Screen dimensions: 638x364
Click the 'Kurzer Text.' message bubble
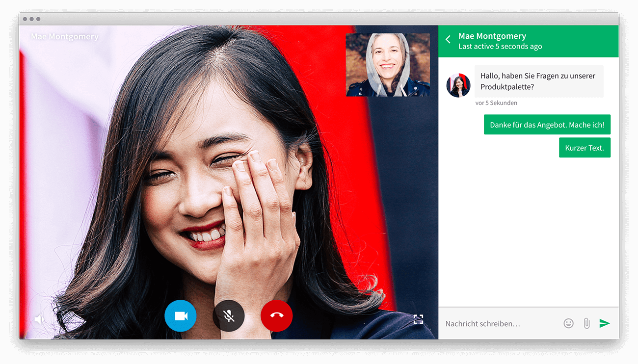click(x=584, y=148)
